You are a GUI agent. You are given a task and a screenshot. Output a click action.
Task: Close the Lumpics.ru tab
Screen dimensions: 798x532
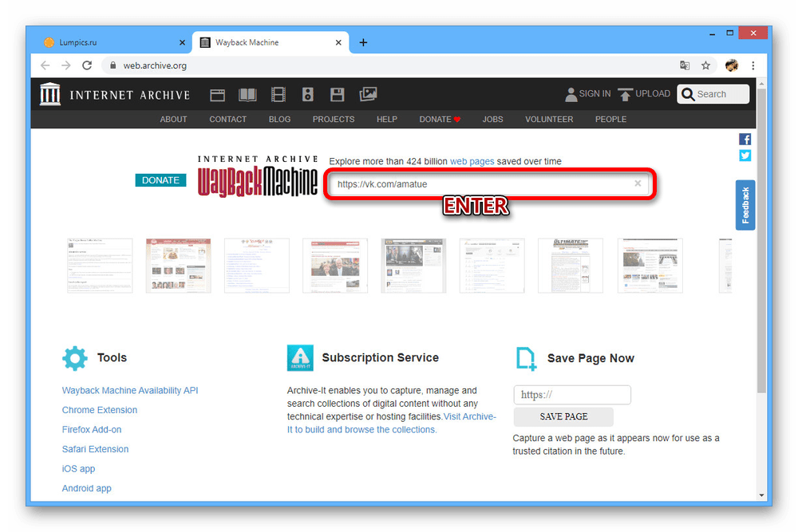pos(182,43)
